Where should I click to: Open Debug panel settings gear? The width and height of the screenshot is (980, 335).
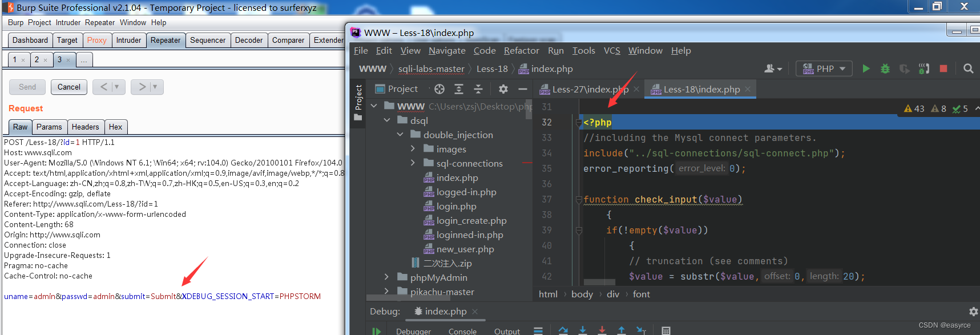click(x=974, y=312)
